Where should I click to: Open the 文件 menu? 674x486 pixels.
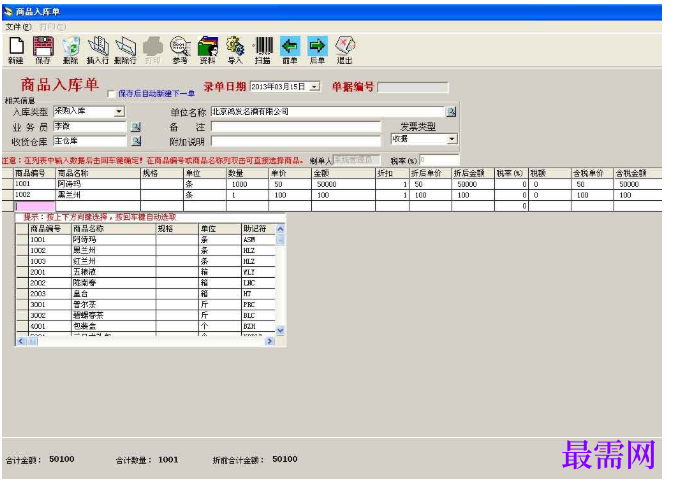coord(18,27)
